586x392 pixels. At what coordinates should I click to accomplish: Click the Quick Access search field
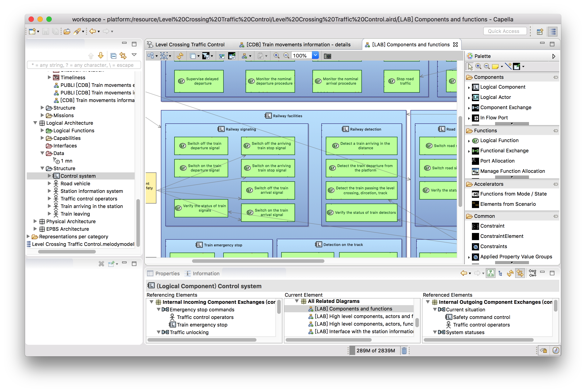[504, 31]
